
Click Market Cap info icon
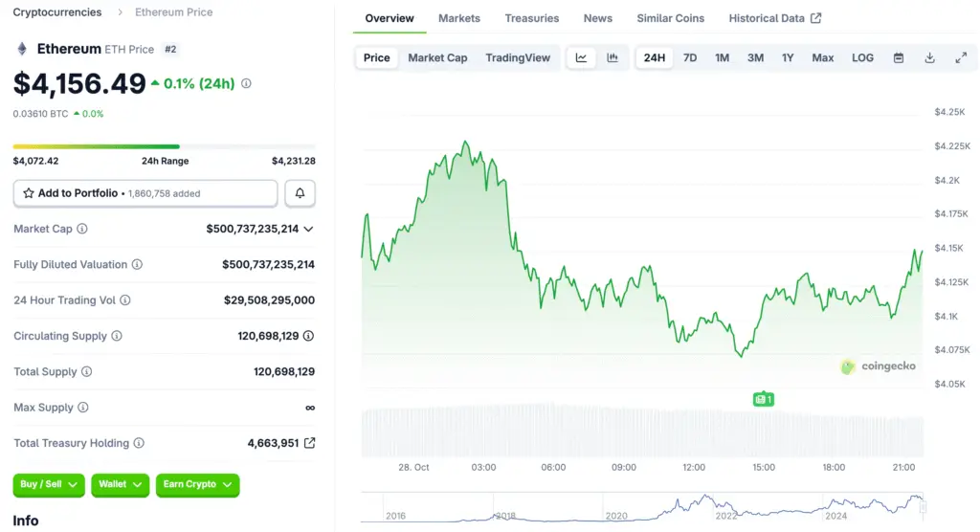point(82,230)
